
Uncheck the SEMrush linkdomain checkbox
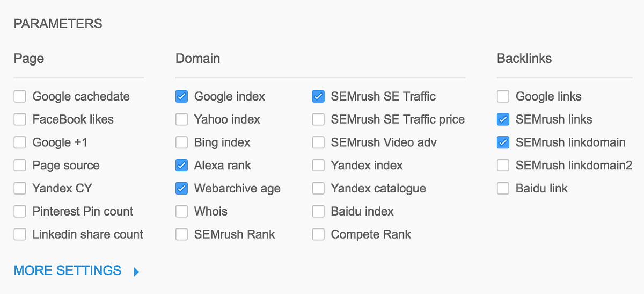(x=503, y=142)
